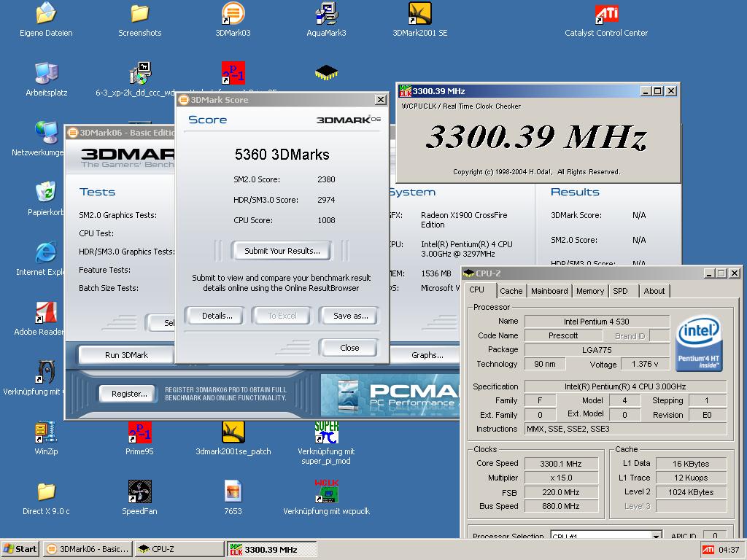Image resolution: width=747 pixels, height=560 pixels.
Task: Click the Multiplier x 15.0 field
Action: coord(561,478)
